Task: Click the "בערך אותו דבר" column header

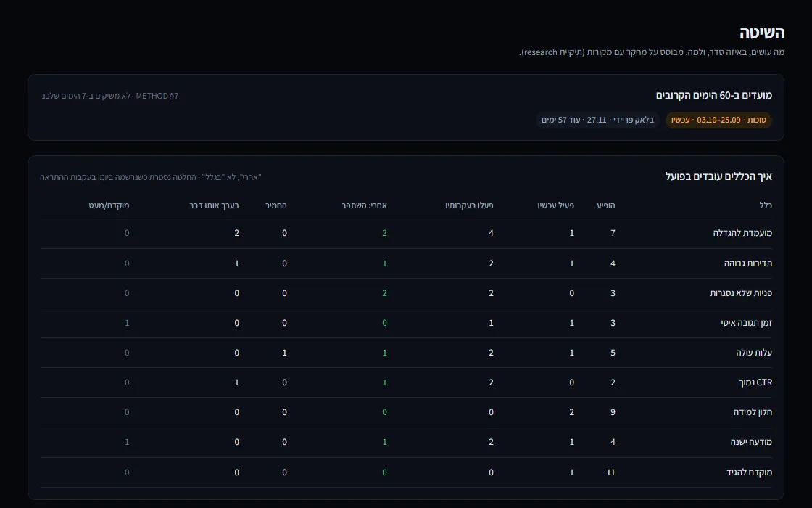Action: [x=215, y=205]
